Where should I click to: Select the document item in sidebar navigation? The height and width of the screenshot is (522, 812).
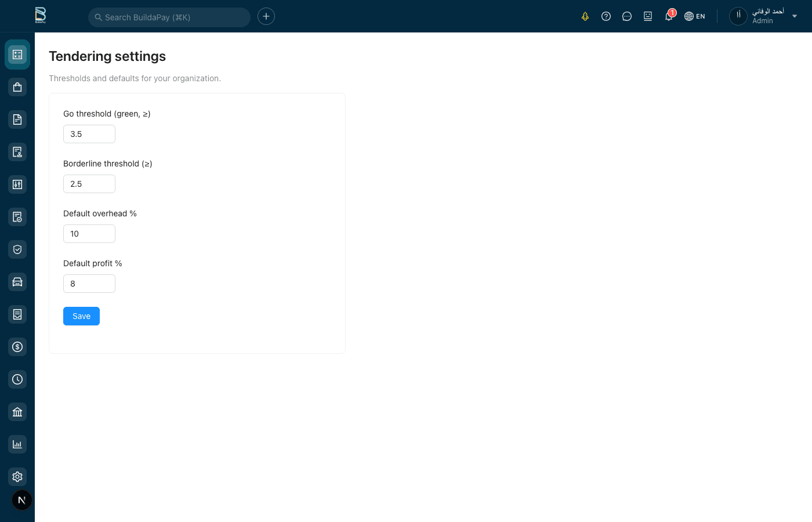17,119
